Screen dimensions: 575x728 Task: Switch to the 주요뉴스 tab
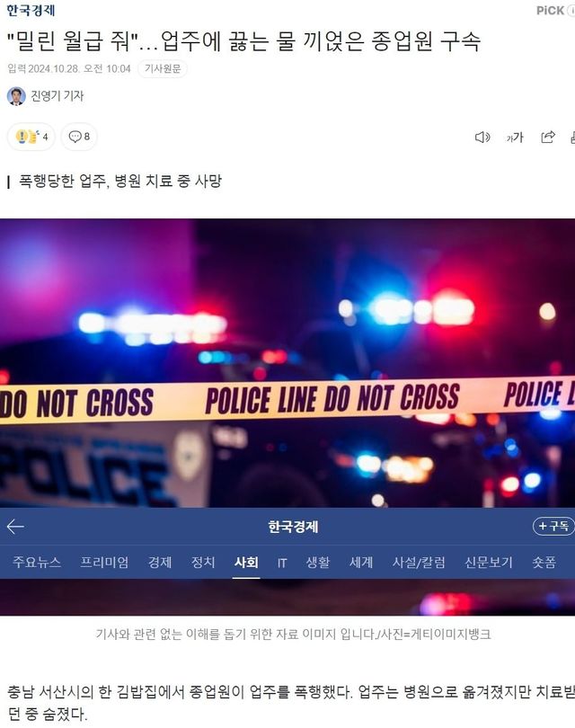click(x=37, y=563)
